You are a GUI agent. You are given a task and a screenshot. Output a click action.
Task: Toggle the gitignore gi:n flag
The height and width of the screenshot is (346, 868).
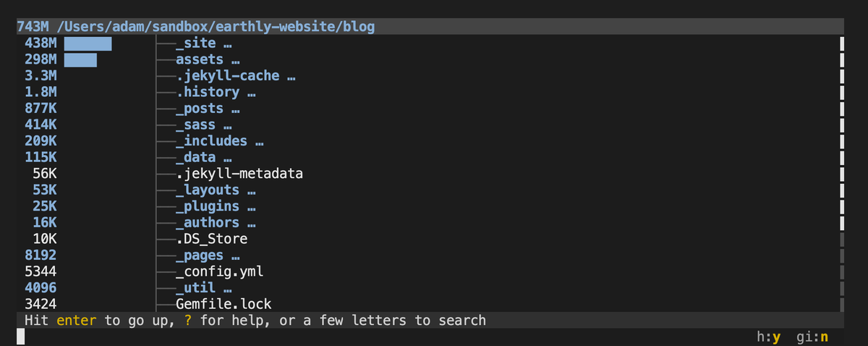811,337
